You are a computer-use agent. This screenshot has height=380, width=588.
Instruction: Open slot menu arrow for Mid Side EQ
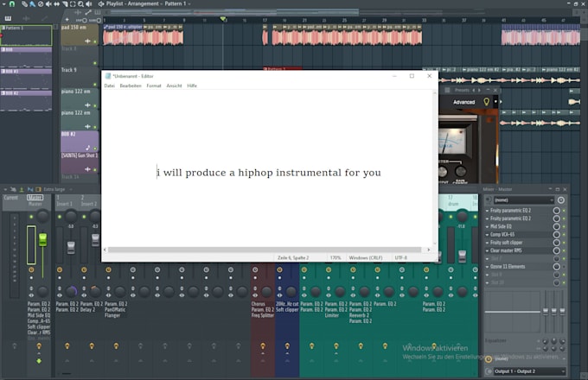click(487, 226)
